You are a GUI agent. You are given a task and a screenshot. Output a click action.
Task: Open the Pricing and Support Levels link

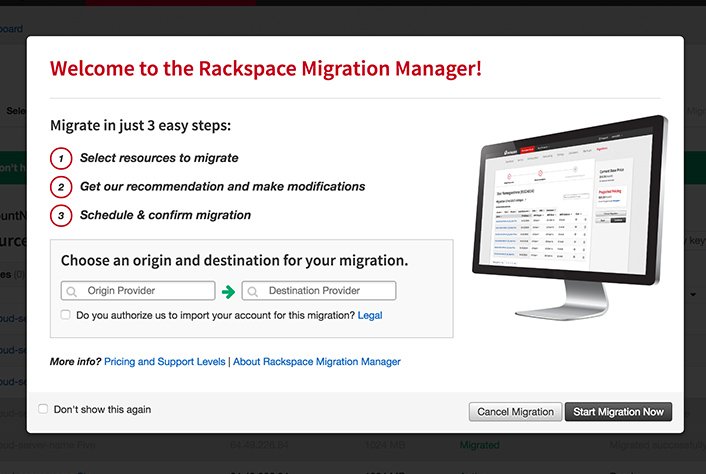pyautogui.click(x=165, y=361)
